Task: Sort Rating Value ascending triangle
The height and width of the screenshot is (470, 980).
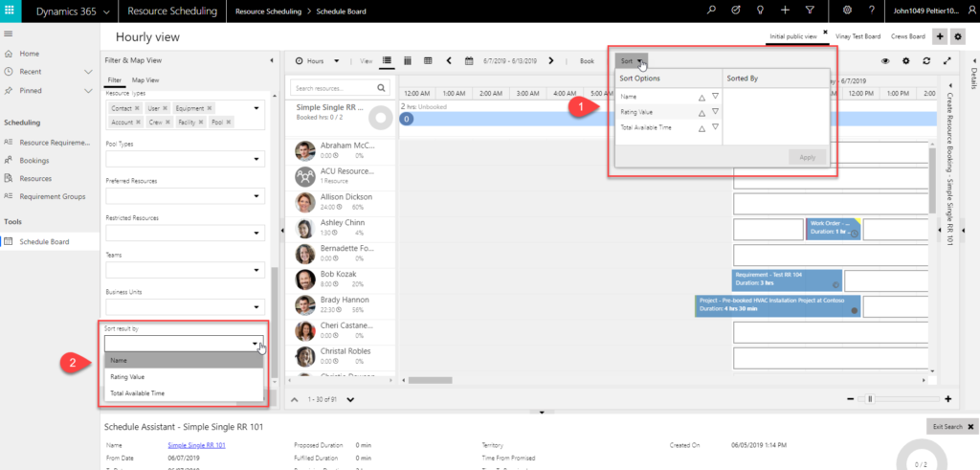Action: click(x=702, y=113)
